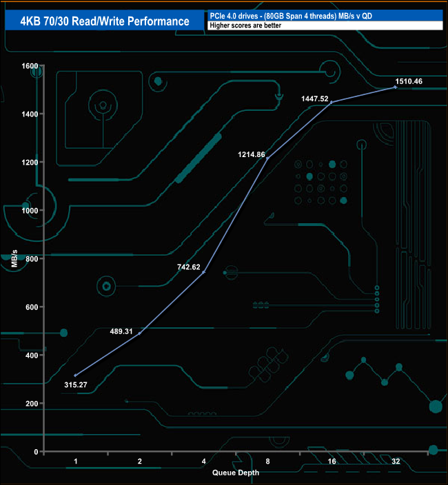The height and width of the screenshot is (485, 448).
Task: Click queue depth 16 axis label
Action: pos(332,461)
